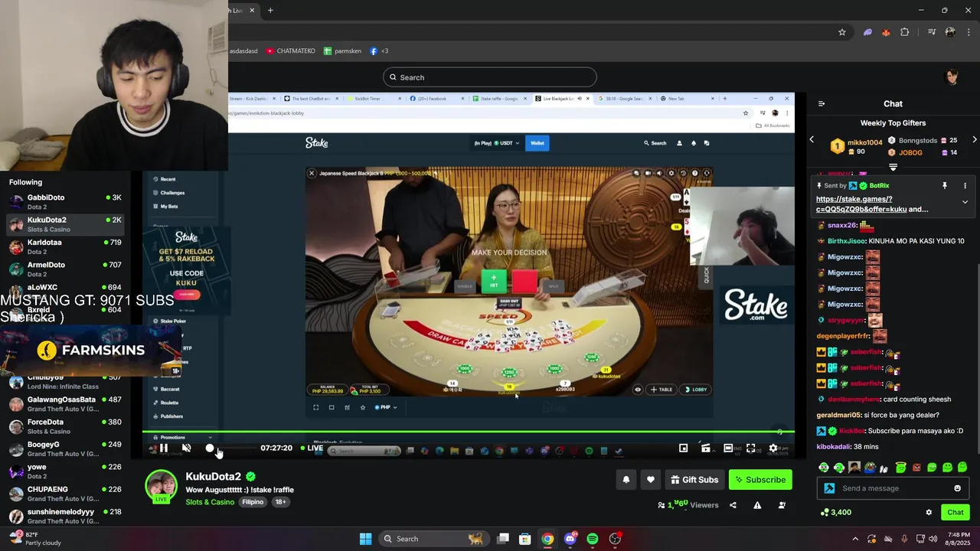Screen dimensions: 980x551
Task: Open GabbiDoto in Following list
Action: tap(65, 202)
